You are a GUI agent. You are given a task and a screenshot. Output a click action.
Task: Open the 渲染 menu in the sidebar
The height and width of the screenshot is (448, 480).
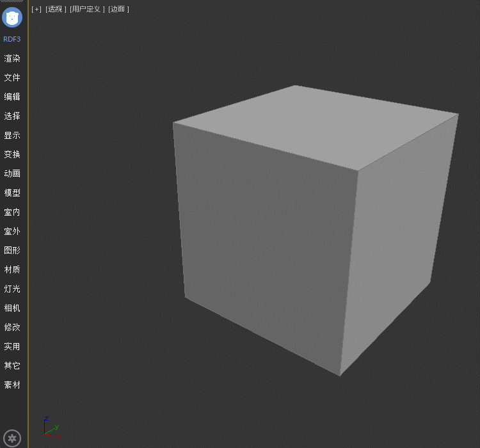[x=12, y=58]
